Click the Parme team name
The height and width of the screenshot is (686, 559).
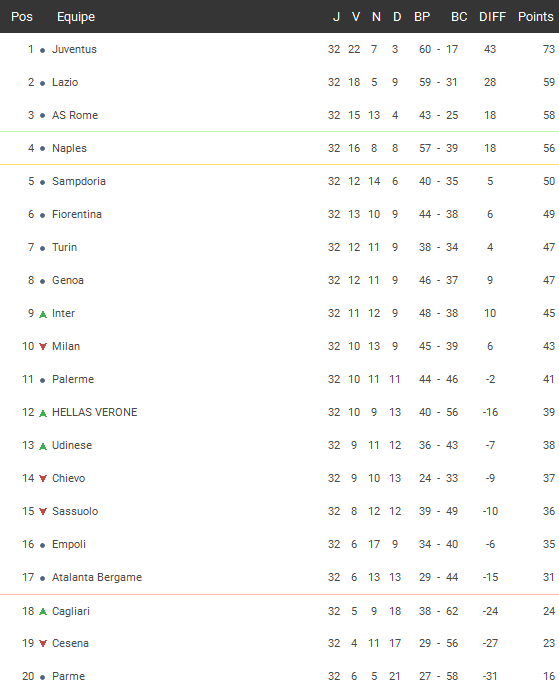68,676
